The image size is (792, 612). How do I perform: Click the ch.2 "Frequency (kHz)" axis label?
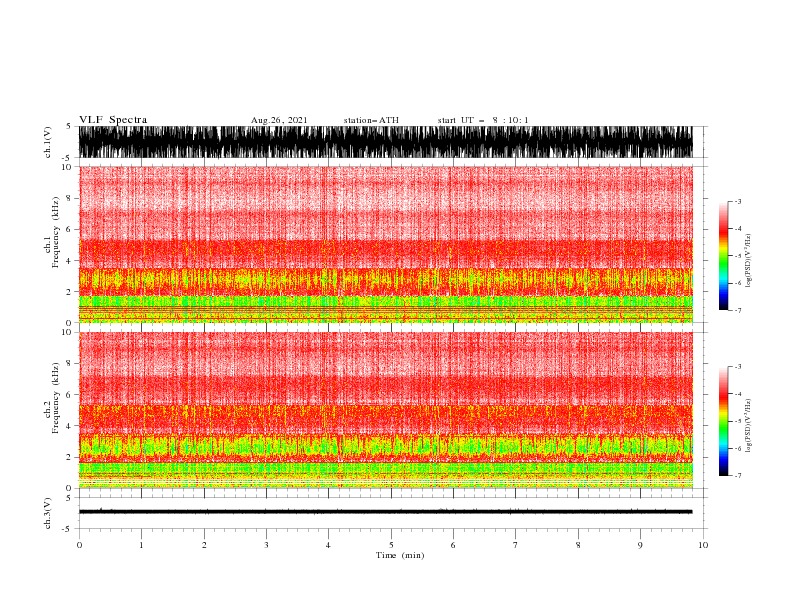click(x=56, y=398)
